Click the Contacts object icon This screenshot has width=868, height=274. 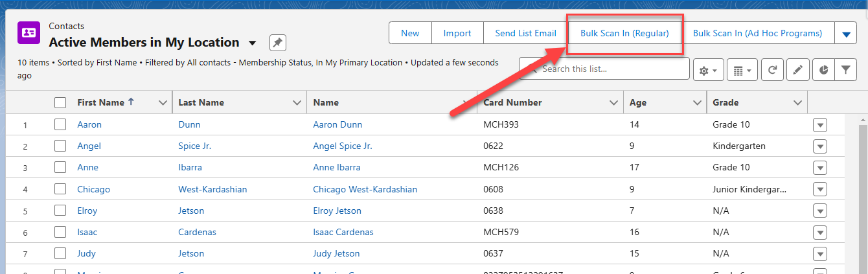click(x=29, y=32)
